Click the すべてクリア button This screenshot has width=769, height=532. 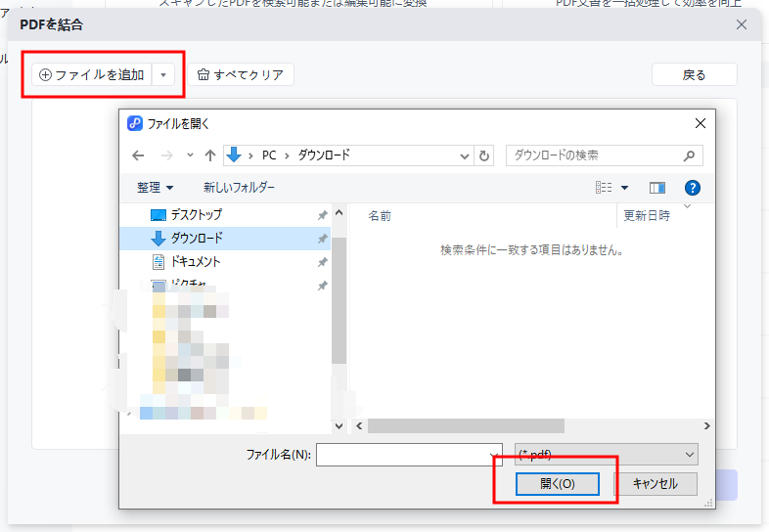[x=241, y=74]
